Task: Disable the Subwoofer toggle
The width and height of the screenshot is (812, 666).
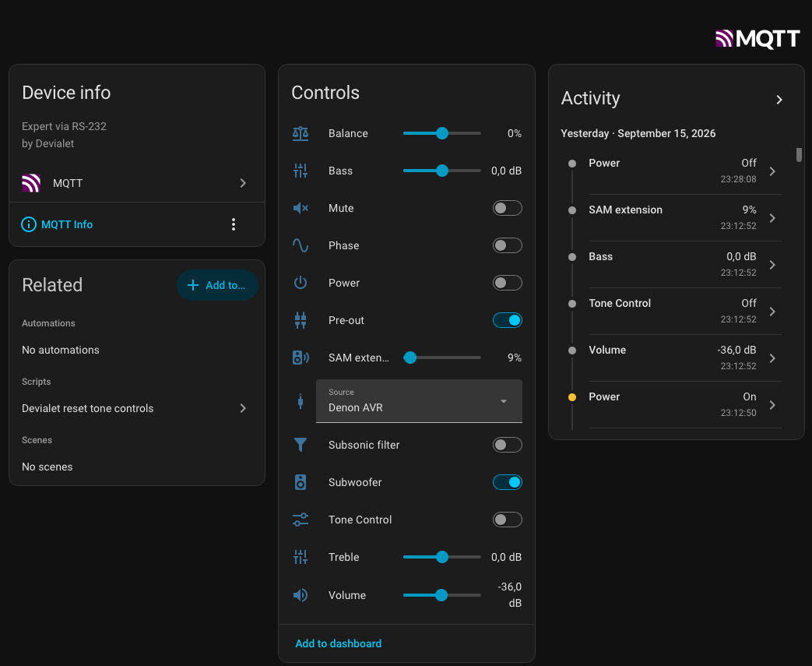Action: point(507,482)
